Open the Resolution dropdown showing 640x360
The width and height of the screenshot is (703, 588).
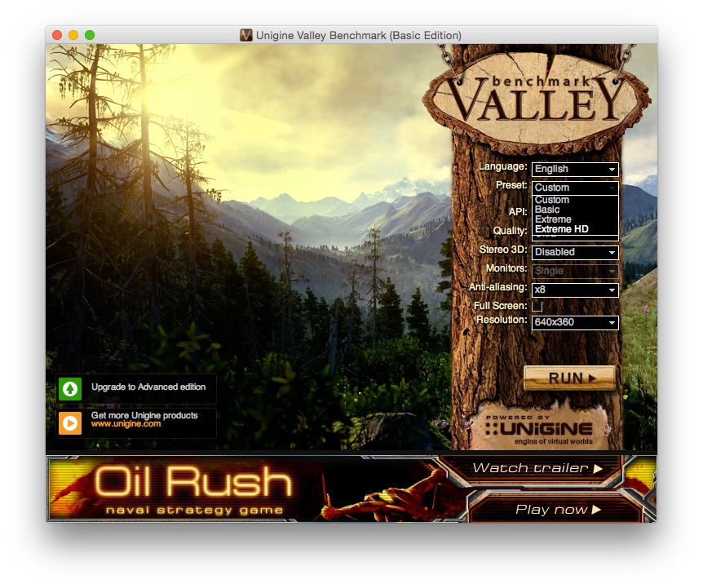(575, 323)
